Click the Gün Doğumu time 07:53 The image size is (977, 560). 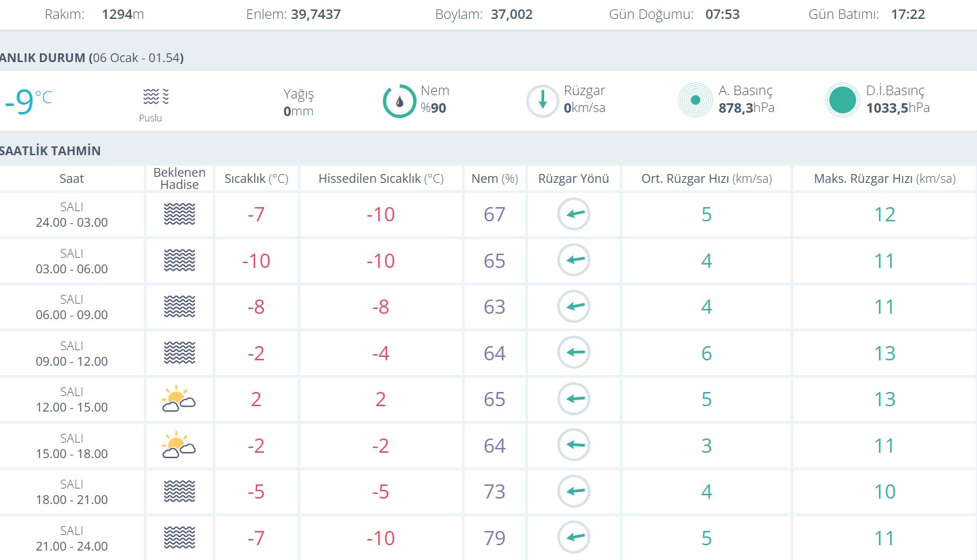(722, 14)
